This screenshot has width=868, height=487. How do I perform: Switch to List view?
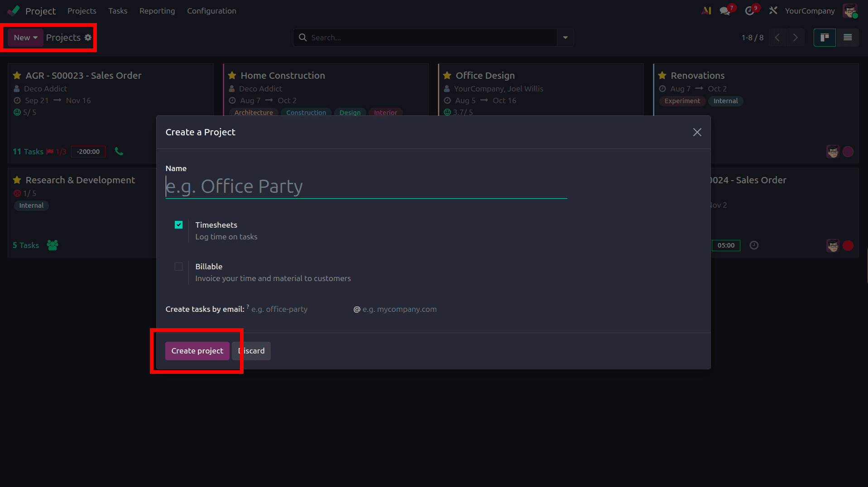[x=848, y=38]
